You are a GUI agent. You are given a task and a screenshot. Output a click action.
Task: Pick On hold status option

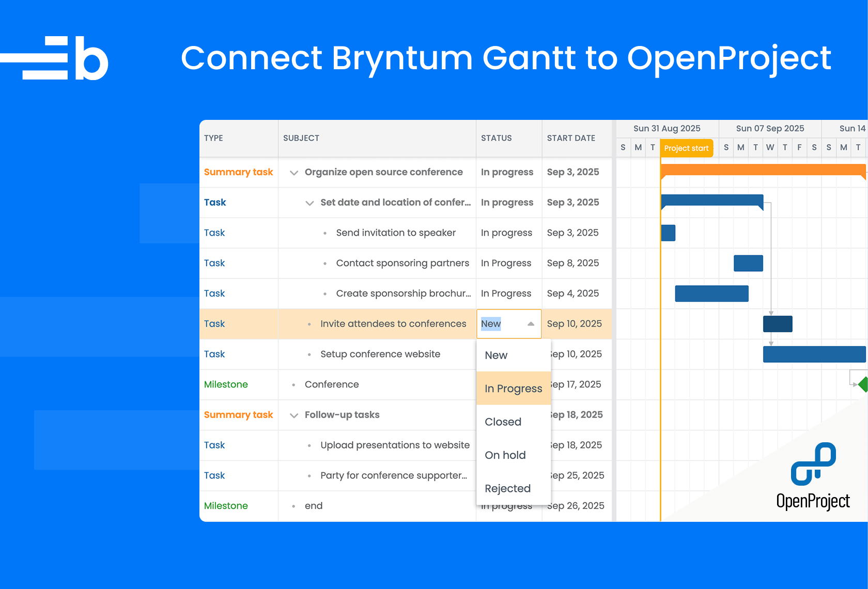505,455
